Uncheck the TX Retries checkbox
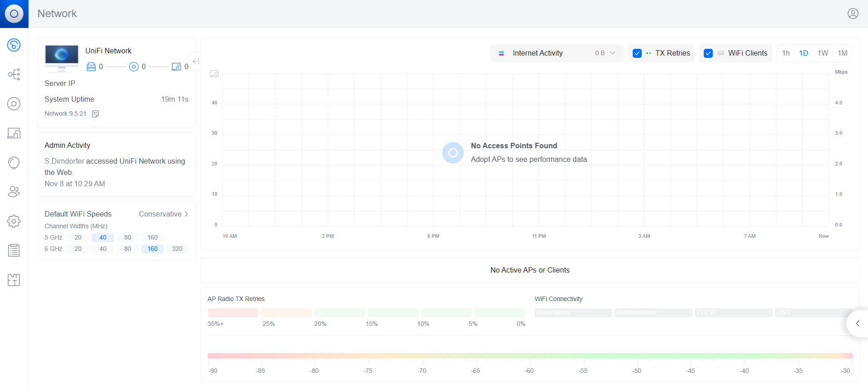Screen dimensions: 868x391 [637, 53]
